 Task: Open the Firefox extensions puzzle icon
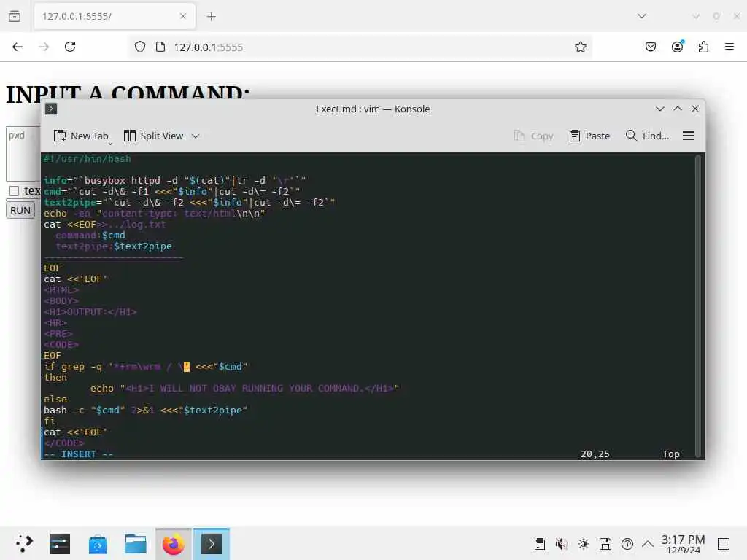tap(703, 47)
